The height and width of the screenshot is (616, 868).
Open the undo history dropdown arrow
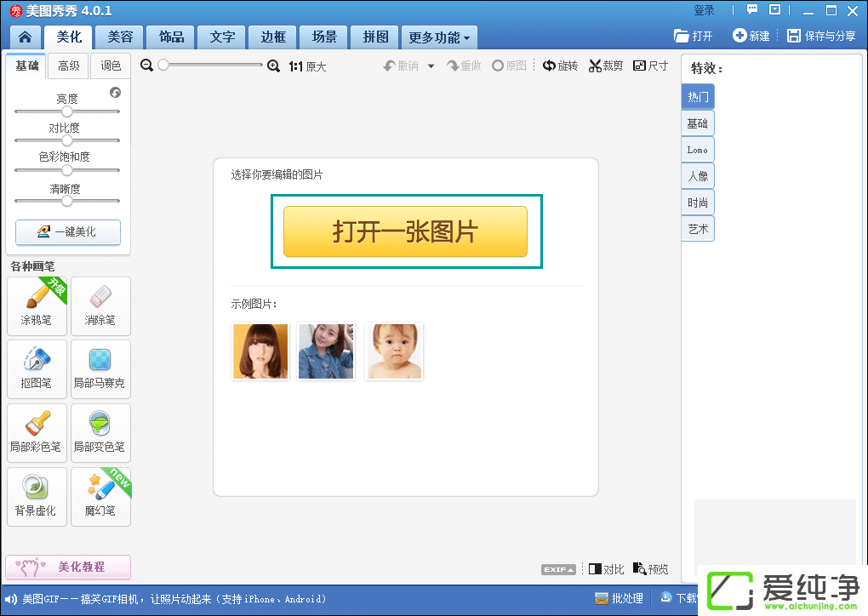coord(431,66)
